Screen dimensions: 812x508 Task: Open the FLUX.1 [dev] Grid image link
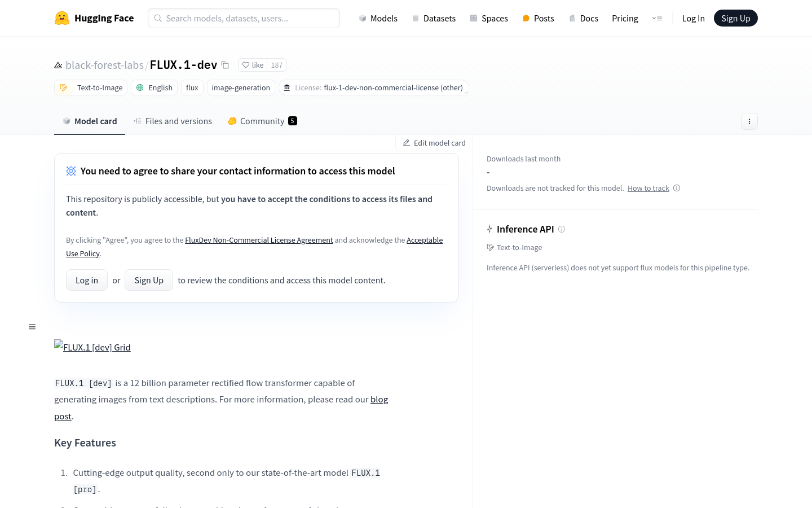(x=92, y=347)
